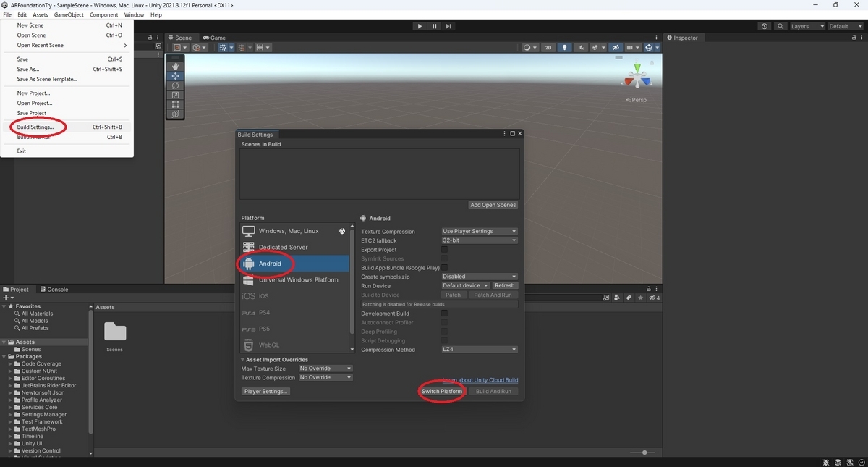Enable Build App Bundle (Google Play) checkbox
The height and width of the screenshot is (467, 868).
444,268
